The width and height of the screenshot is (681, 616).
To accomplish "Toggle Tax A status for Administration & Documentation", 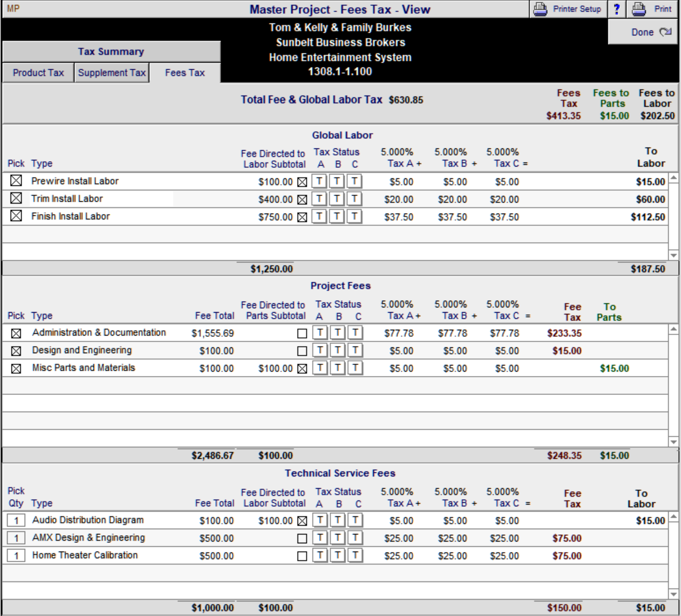I will pyautogui.click(x=320, y=333).
